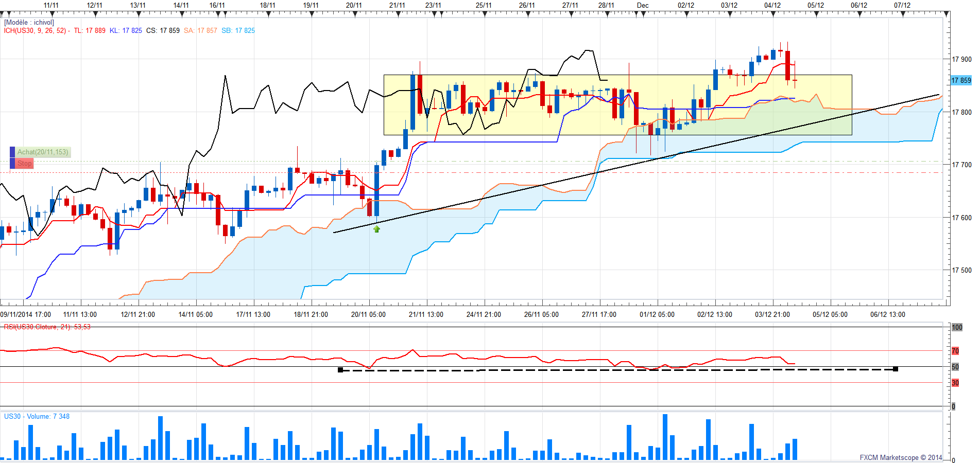The image size is (980, 463).
Task: Click the green buy arrow marker
Action: pyautogui.click(x=376, y=229)
